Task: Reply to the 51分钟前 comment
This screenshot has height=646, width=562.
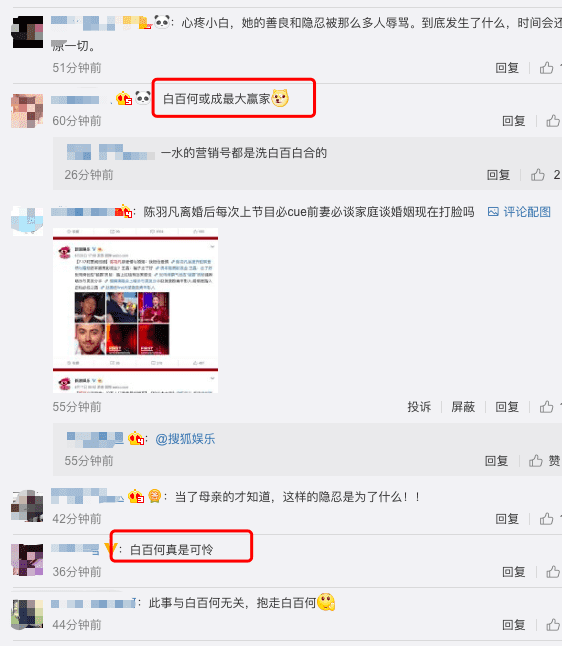Action: point(507,68)
